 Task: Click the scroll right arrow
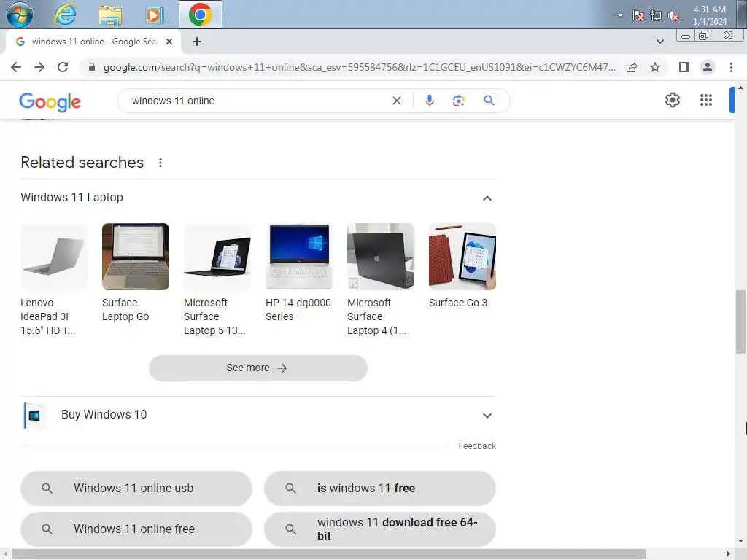(x=729, y=554)
